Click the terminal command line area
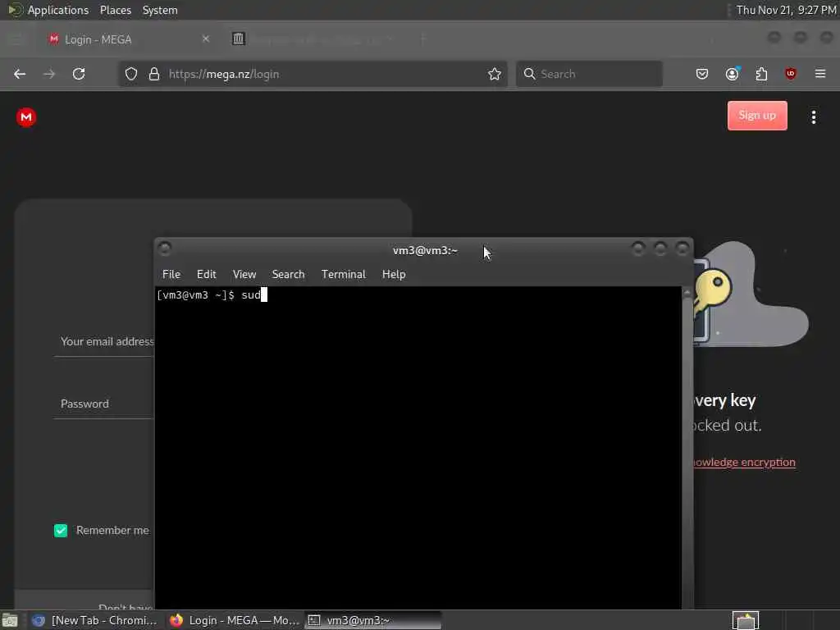Screen dimensions: 840x630 (418, 447)
